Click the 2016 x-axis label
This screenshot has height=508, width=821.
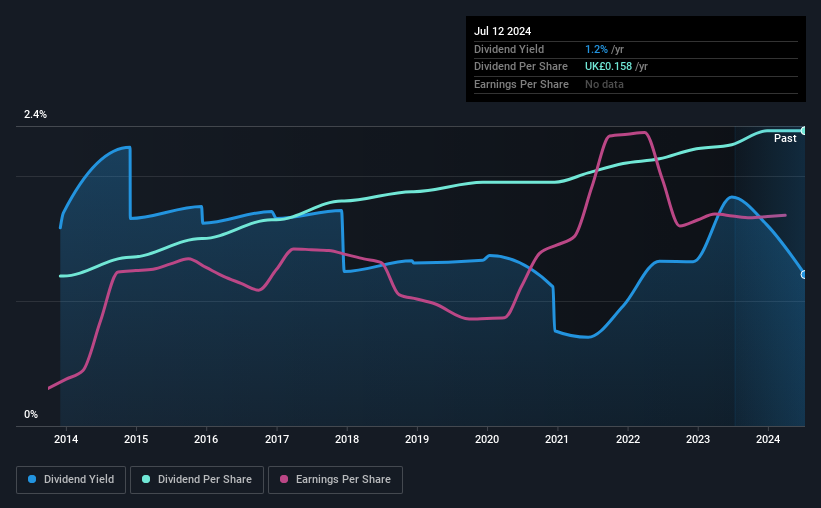[206, 439]
